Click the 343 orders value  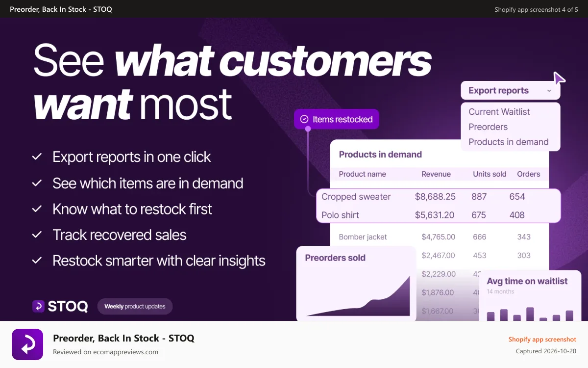click(524, 237)
